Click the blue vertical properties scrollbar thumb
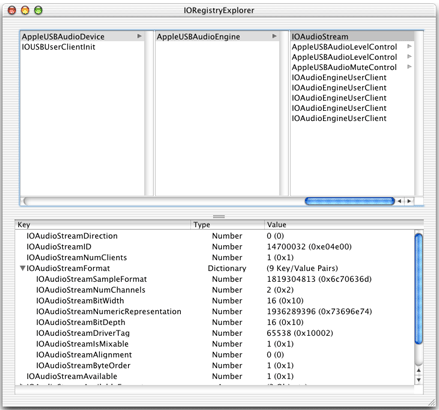The height and width of the screenshot is (410, 439). point(419,289)
